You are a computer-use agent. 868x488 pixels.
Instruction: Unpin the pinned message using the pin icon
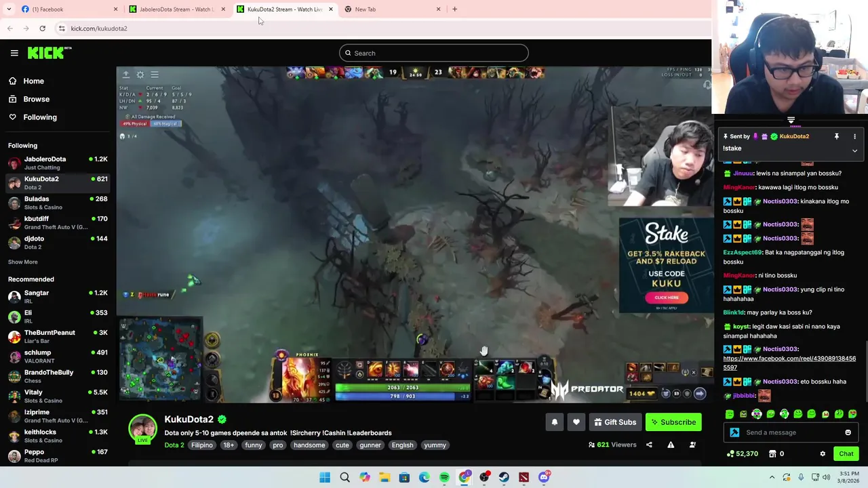pos(837,136)
